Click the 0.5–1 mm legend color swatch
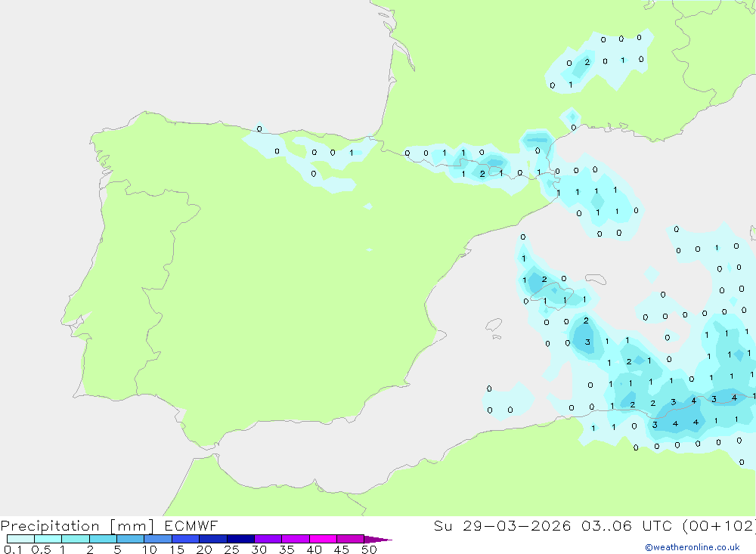The image size is (756, 554). click(x=48, y=539)
